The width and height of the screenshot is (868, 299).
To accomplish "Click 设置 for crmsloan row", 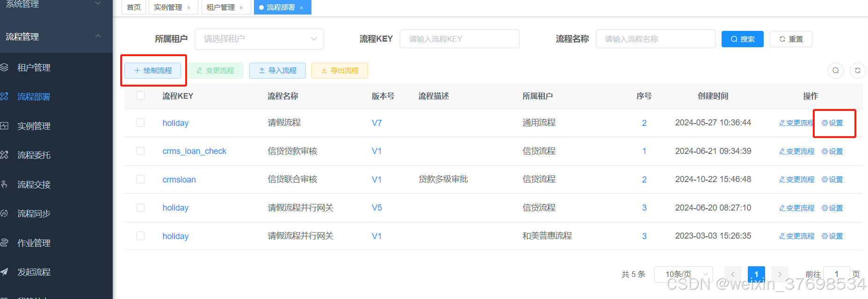I will (x=832, y=180).
